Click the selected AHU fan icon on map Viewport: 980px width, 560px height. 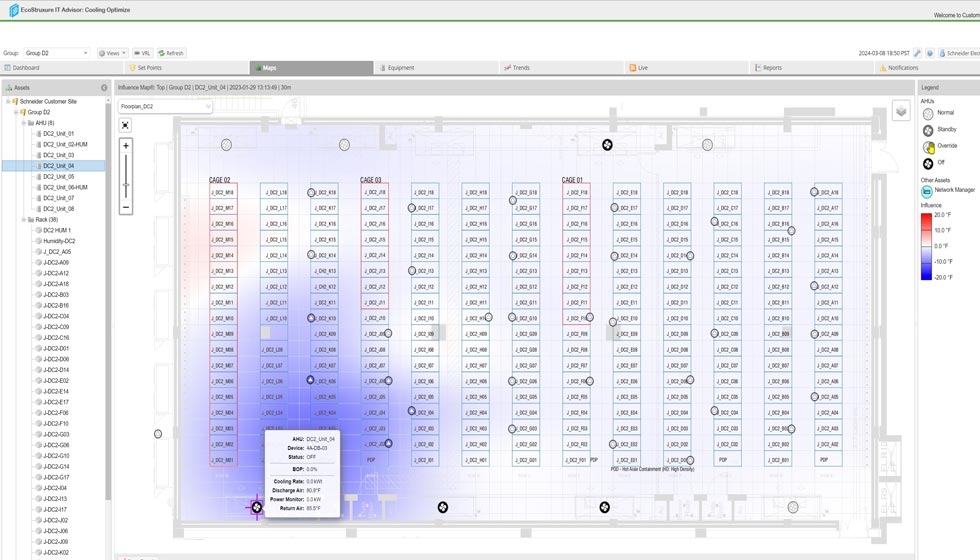click(x=257, y=507)
